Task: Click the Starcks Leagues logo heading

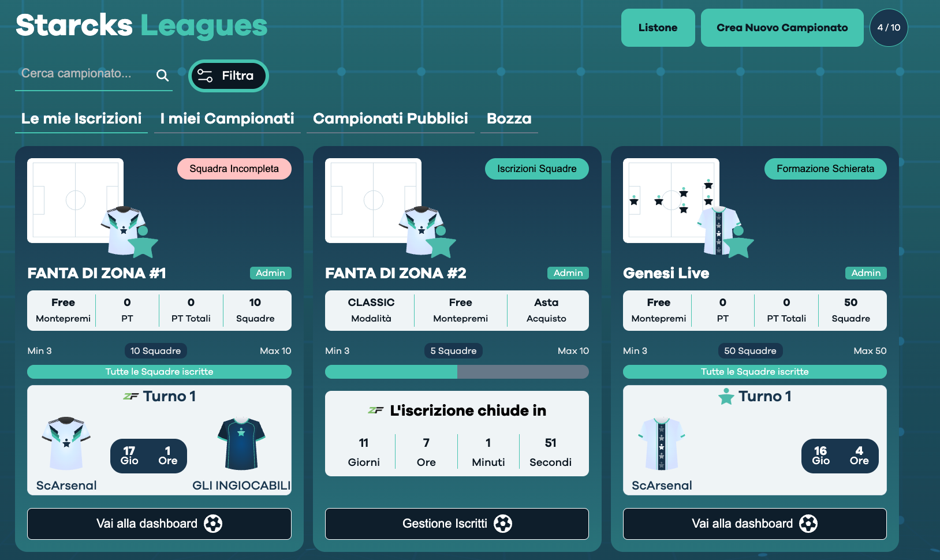Action: point(141,25)
